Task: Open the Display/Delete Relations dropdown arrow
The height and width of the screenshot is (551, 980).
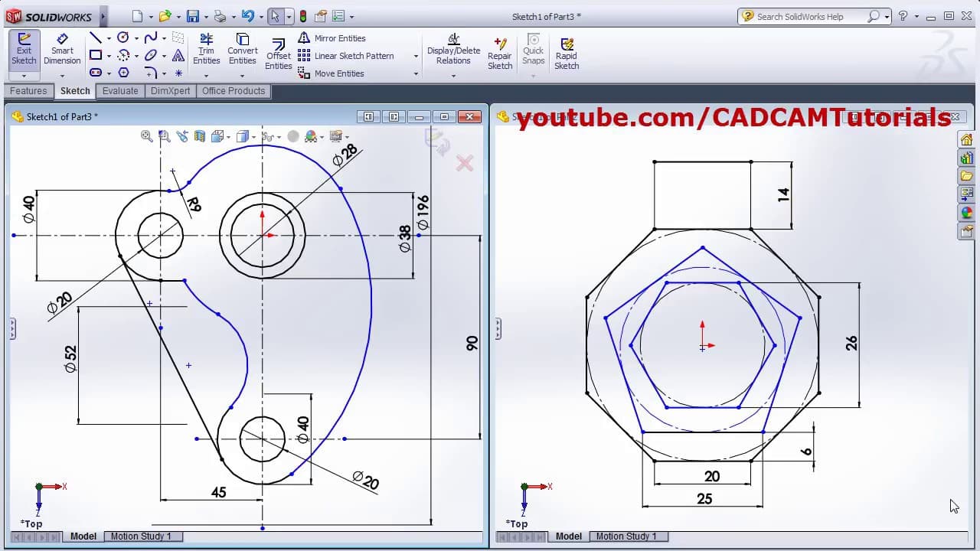Action: coord(453,76)
